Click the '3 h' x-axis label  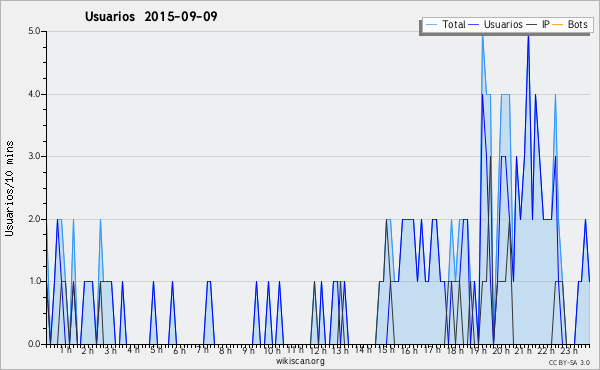[111, 350]
